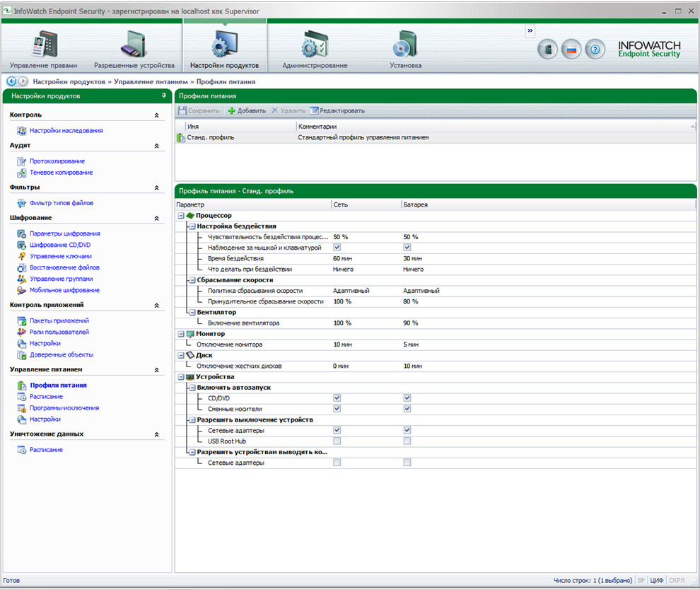Go back with the navigation arrow
This screenshot has height=590, width=700.
point(11,81)
